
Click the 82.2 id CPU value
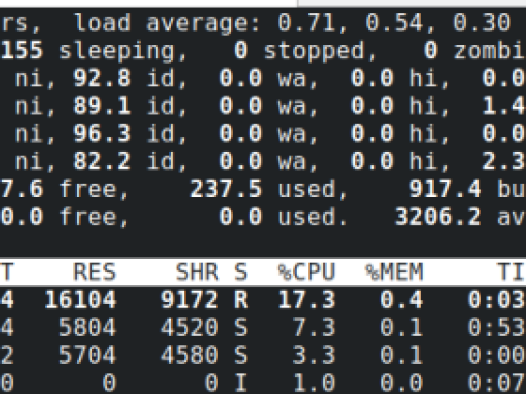click(102, 161)
